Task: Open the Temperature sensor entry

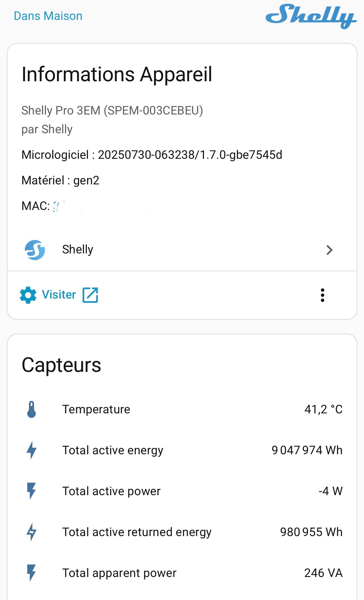Action: coord(96,409)
